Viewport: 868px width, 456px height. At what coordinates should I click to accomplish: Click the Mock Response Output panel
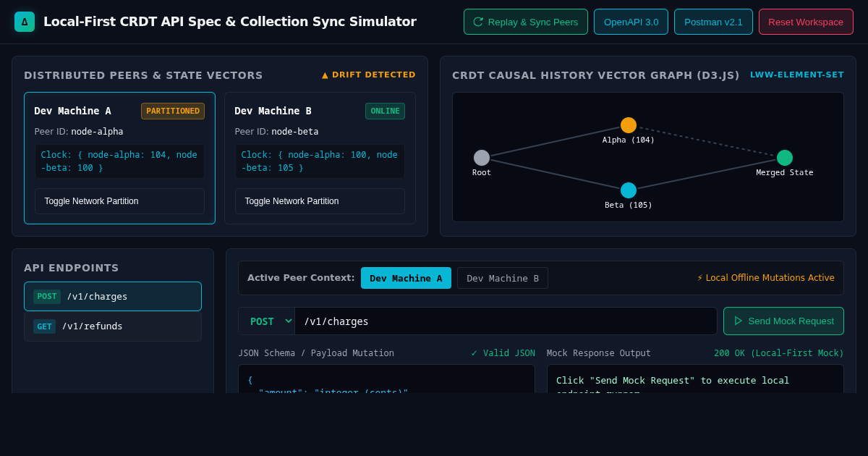[x=695, y=379]
